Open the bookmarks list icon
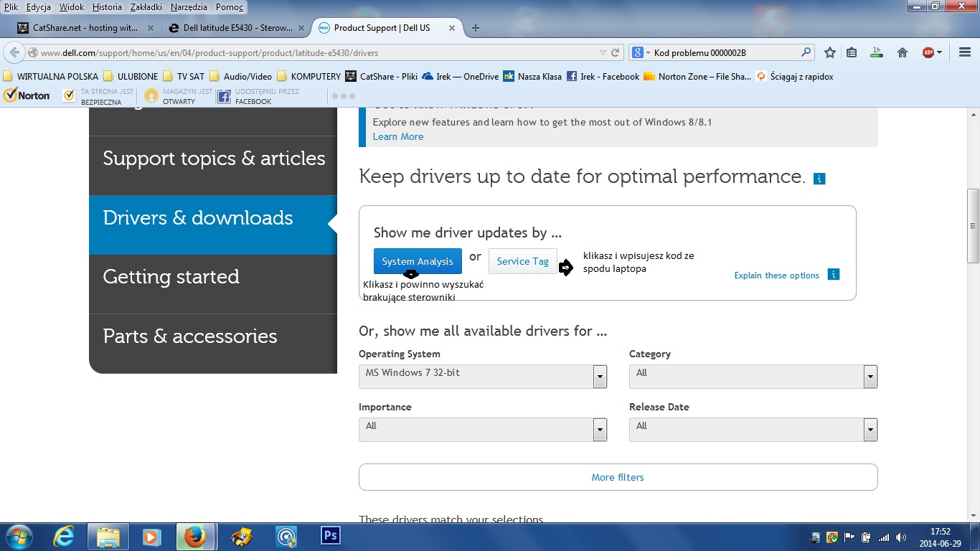Viewport: 980px width, 551px height. 852,52
